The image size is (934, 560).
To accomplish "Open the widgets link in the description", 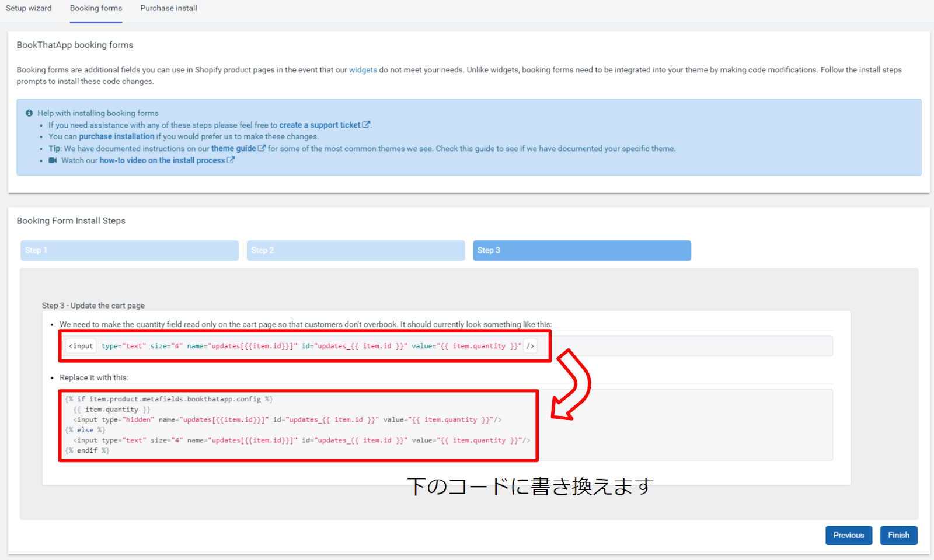I will (363, 70).
